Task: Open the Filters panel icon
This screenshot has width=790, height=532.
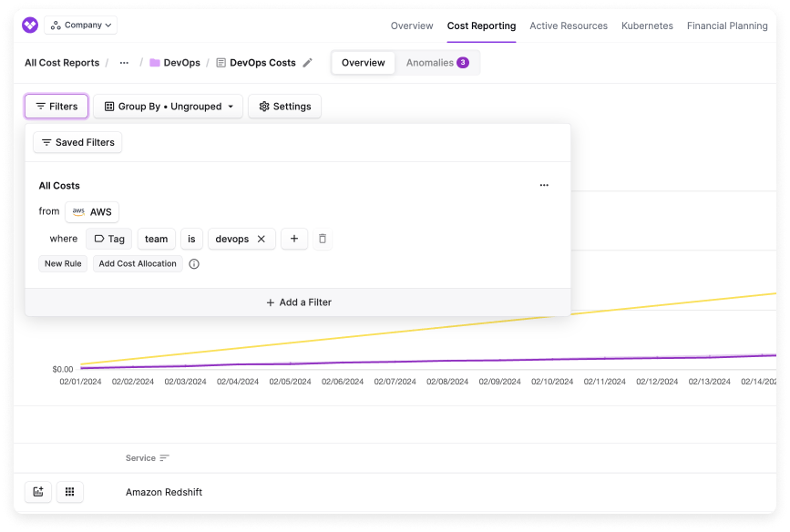Action: (40, 106)
